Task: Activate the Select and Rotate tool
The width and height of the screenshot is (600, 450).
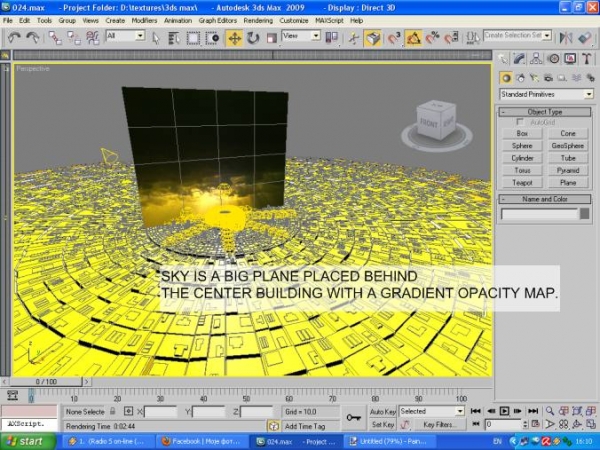Action: coord(253,38)
